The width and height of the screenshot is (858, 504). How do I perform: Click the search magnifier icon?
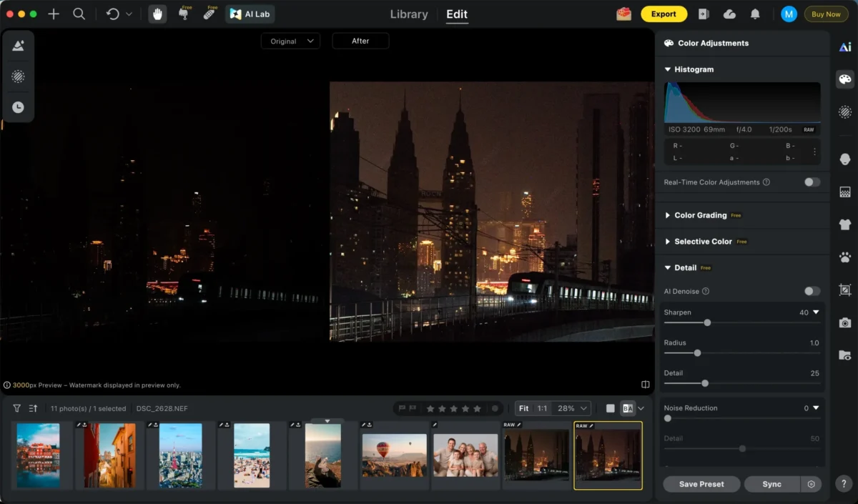coord(79,14)
